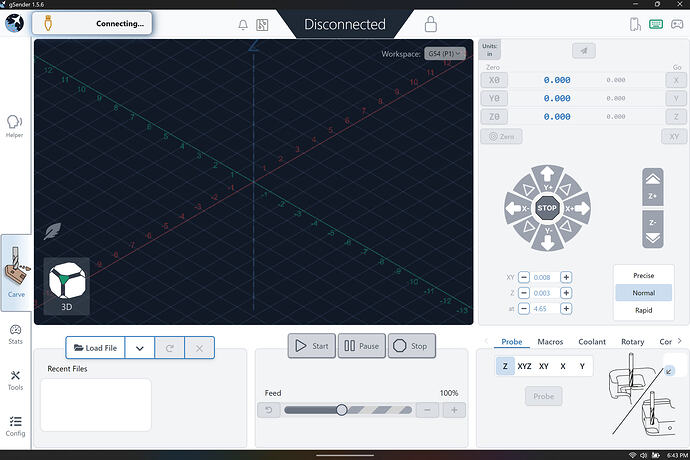Click the XY jog distance input field
The width and height of the screenshot is (690, 460).
(542, 277)
